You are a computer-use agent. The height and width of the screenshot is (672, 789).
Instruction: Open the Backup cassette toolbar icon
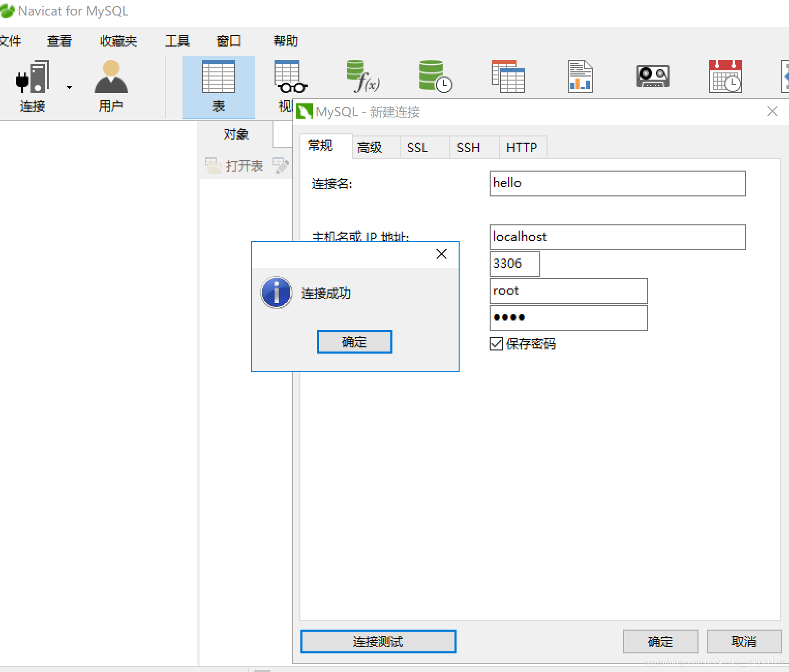(653, 77)
